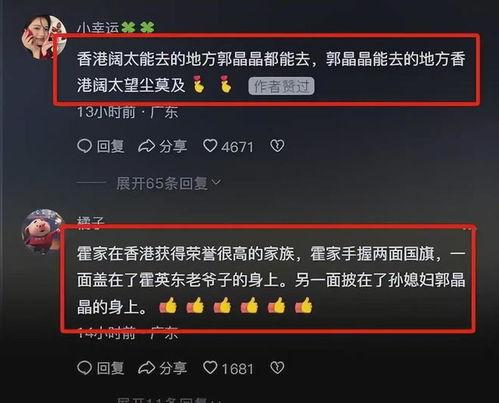Image resolution: width=499 pixels, height=403 pixels.
Task: Click broken heart icon on 橘子's comment
Action: (277, 368)
